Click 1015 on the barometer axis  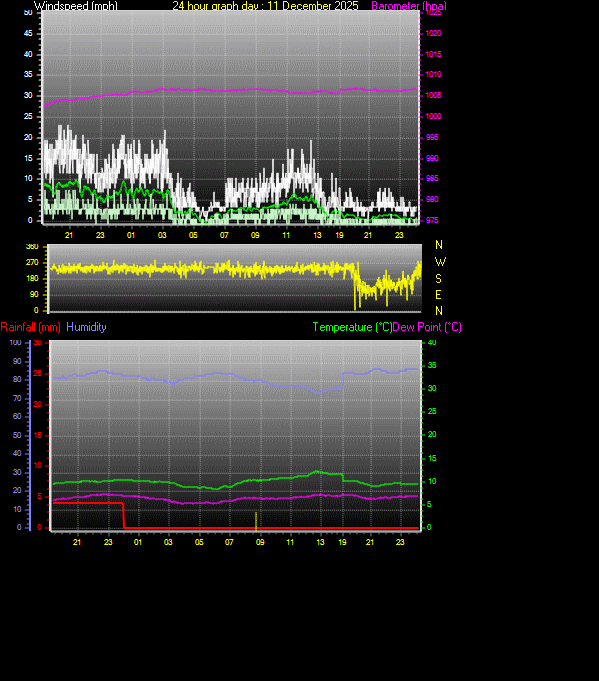[433, 54]
